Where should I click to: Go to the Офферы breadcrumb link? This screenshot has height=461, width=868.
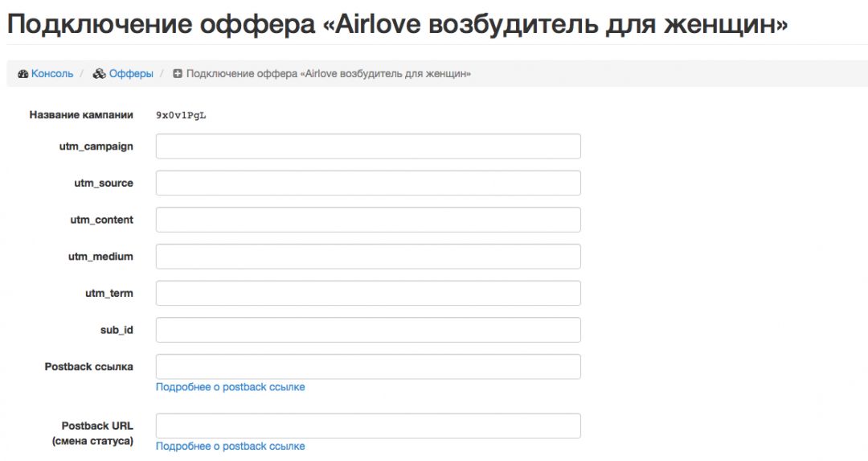131,74
